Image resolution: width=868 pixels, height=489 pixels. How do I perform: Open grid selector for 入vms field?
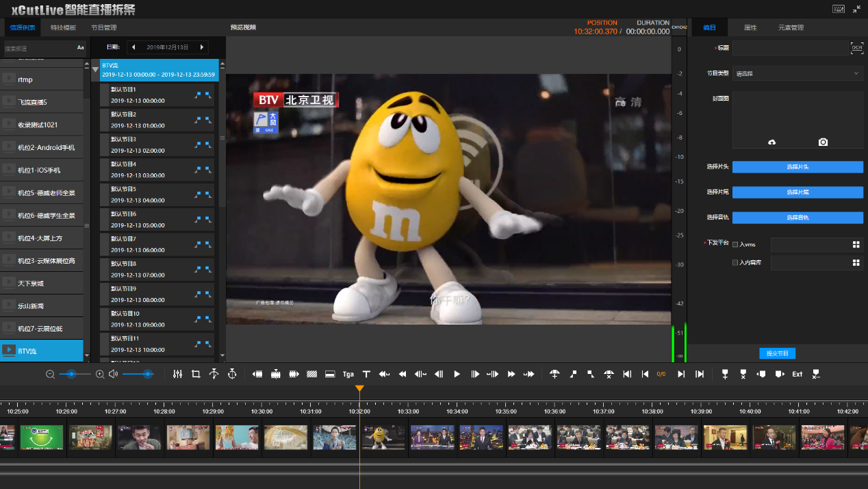click(x=856, y=244)
